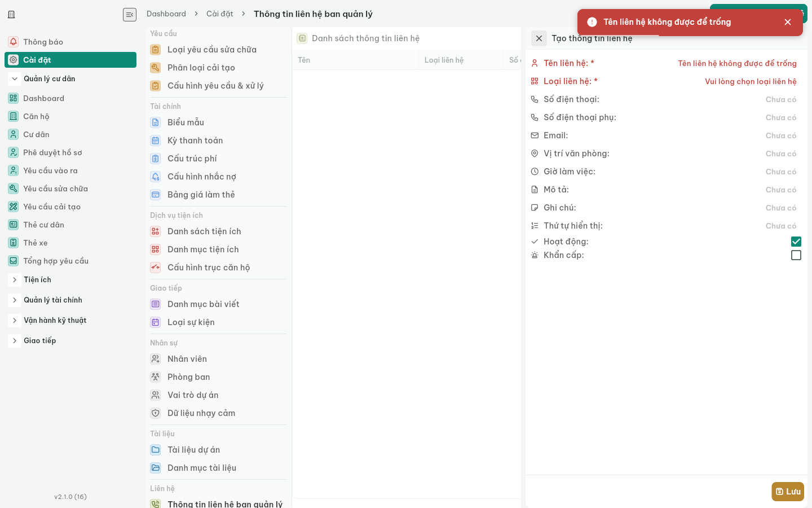Click the Lưu save button
The width and height of the screenshot is (812, 508).
(788, 492)
